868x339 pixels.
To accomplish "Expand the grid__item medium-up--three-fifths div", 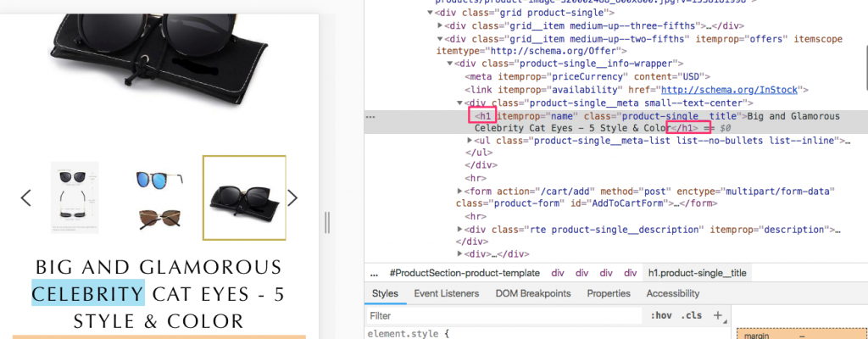I will tap(441, 25).
